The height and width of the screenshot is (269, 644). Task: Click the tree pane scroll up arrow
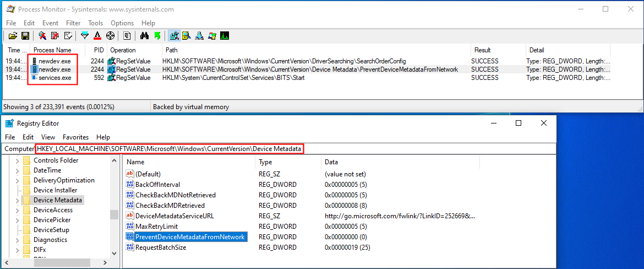[114, 160]
